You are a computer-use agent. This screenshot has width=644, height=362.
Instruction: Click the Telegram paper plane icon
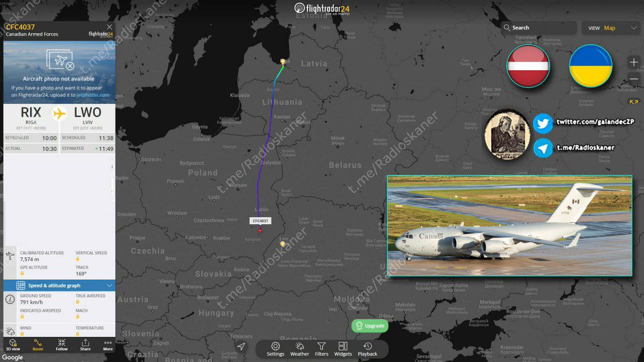[x=543, y=148]
